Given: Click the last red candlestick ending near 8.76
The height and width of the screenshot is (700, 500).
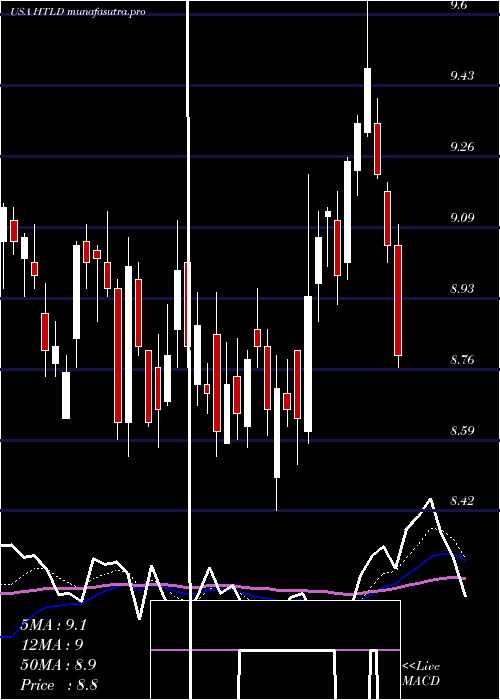Looking at the screenshot, I should click(398, 300).
